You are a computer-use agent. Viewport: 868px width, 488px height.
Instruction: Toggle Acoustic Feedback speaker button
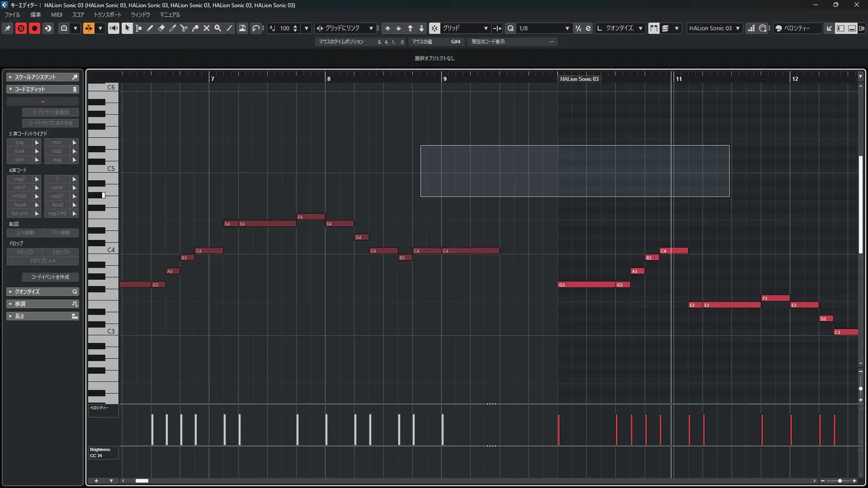(x=113, y=28)
